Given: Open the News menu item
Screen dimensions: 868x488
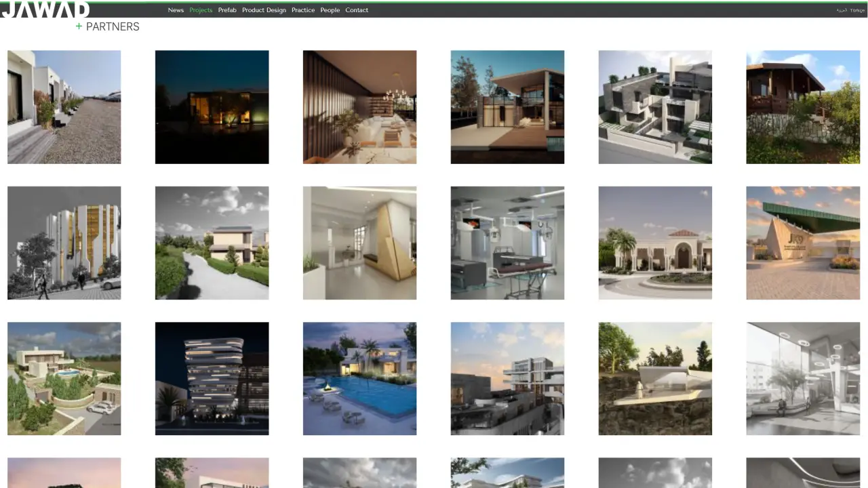Looking at the screenshot, I should point(176,10).
